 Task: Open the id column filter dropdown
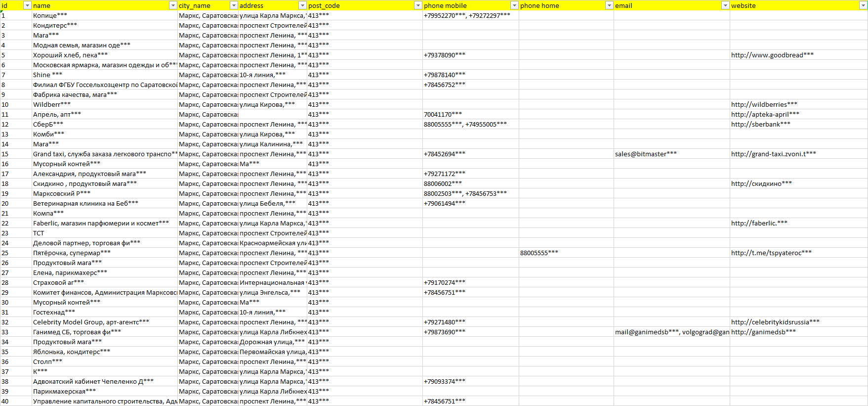click(28, 5)
